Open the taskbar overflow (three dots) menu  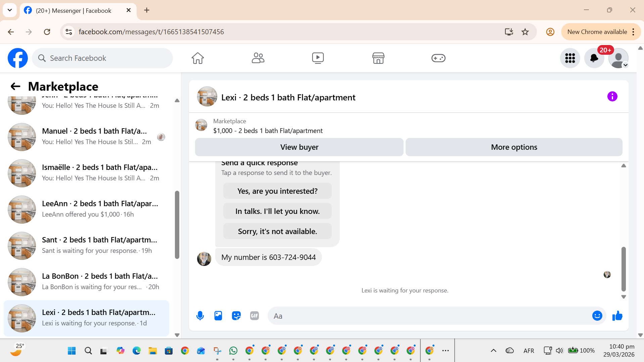pos(446,351)
